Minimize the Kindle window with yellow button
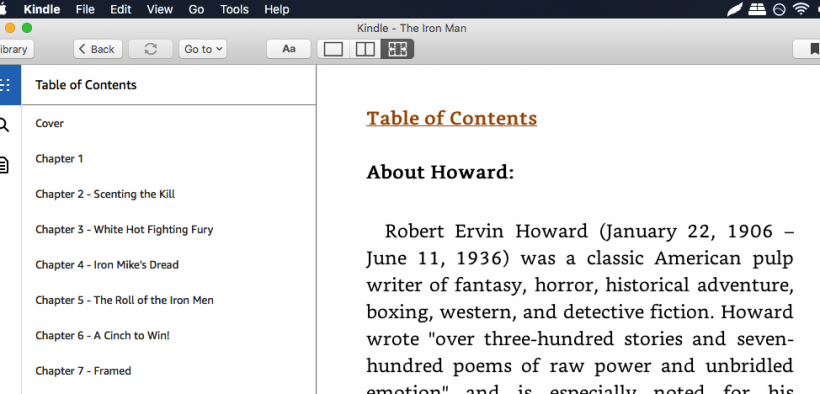Screen dimensions: 820x394 coord(10,28)
